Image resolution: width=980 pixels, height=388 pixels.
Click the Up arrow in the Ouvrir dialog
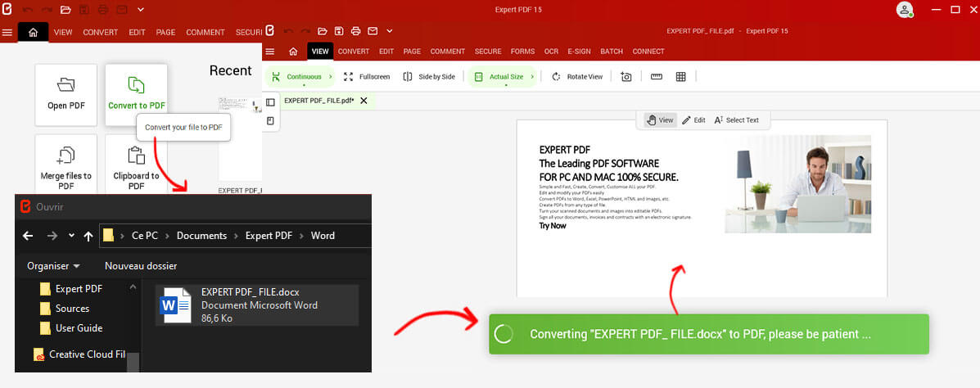pyautogui.click(x=88, y=236)
